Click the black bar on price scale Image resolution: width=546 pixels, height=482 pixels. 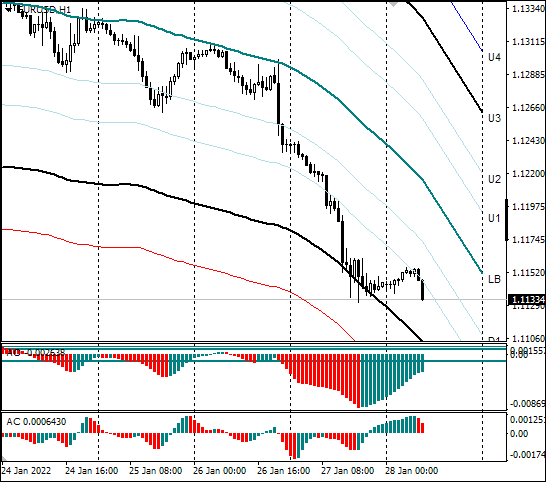coord(507,220)
